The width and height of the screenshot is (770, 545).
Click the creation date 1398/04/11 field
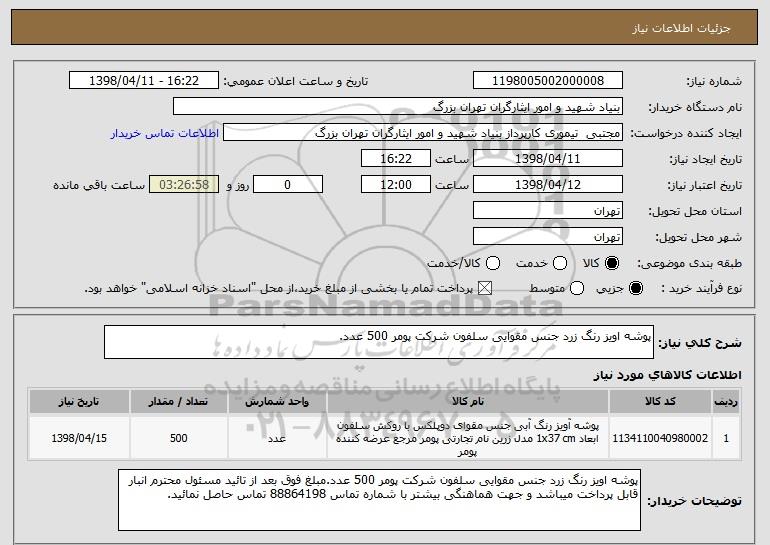coord(548,159)
